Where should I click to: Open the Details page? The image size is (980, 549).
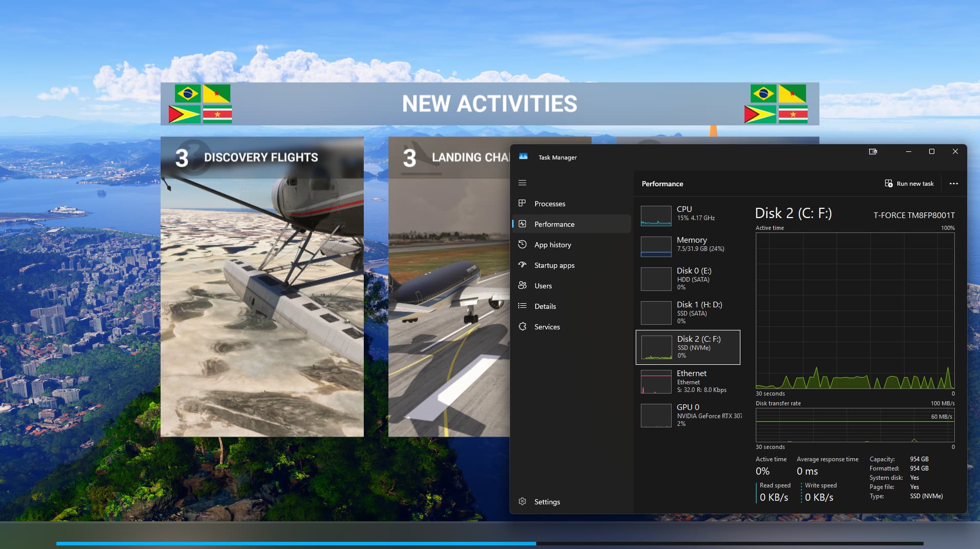572,306
